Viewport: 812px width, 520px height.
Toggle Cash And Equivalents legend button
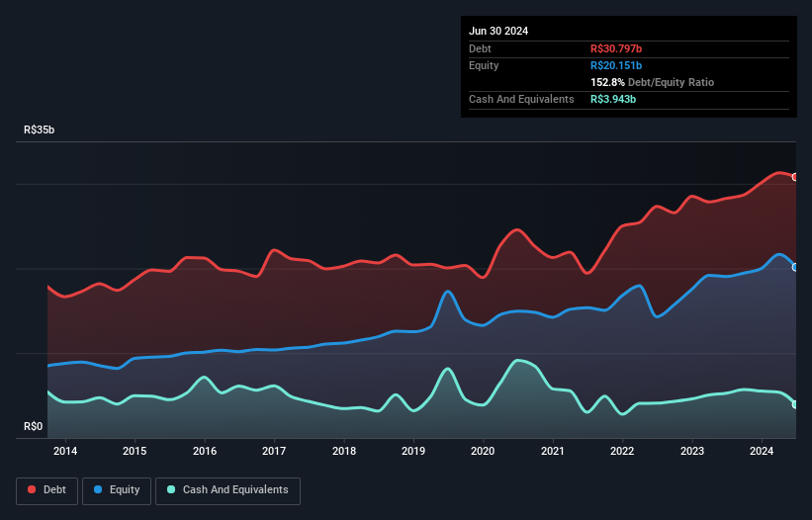227,490
